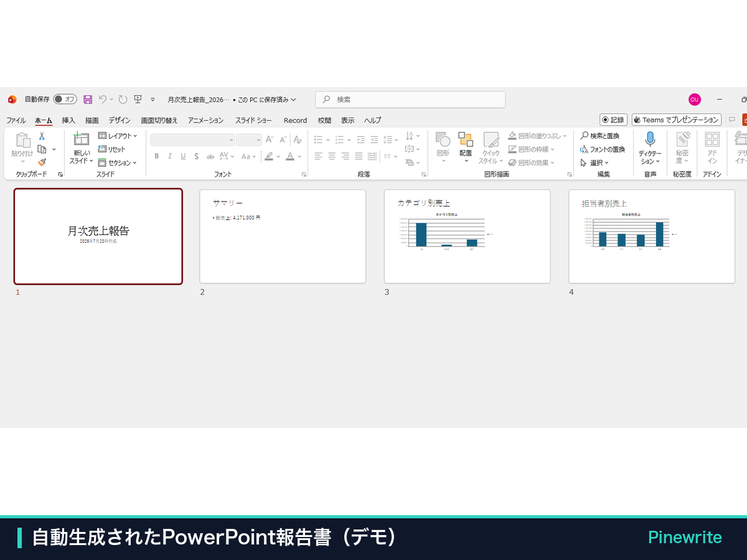
Task: Save the presentation with the floppy disk icon
Action: coord(88,100)
